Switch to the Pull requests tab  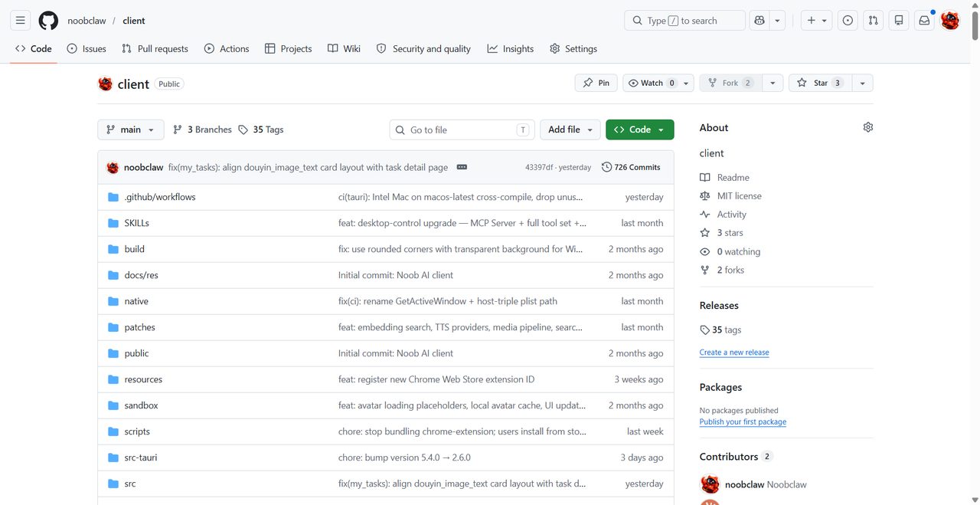[155, 48]
